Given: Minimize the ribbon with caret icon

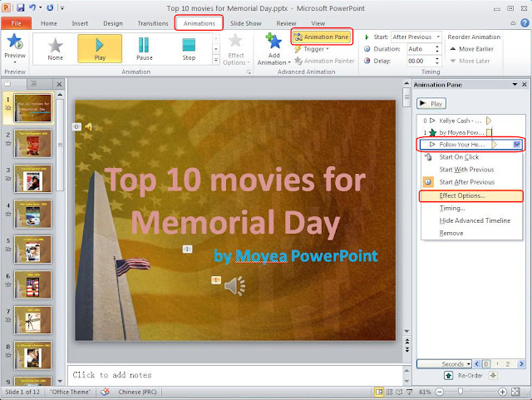Looking at the screenshot, I should (x=514, y=23).
